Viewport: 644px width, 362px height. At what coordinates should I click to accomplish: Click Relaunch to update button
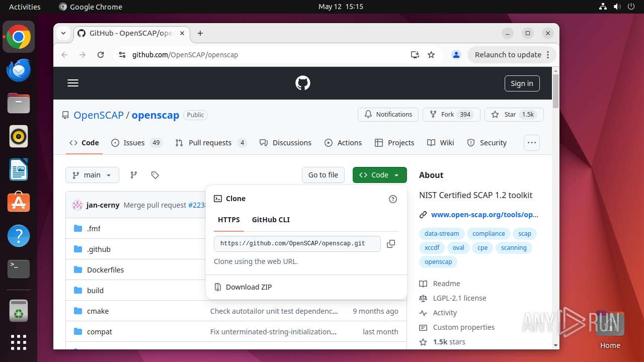click(x=507, y=55)
